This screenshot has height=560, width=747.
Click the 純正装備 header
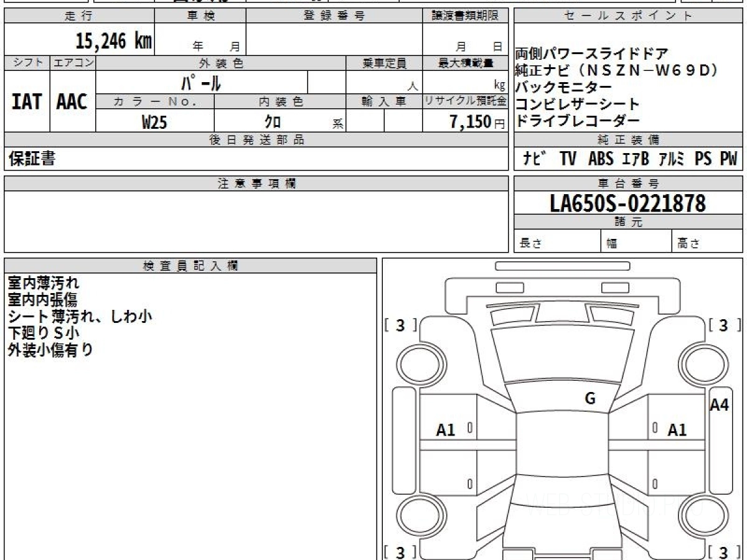(x=628, y=140)
